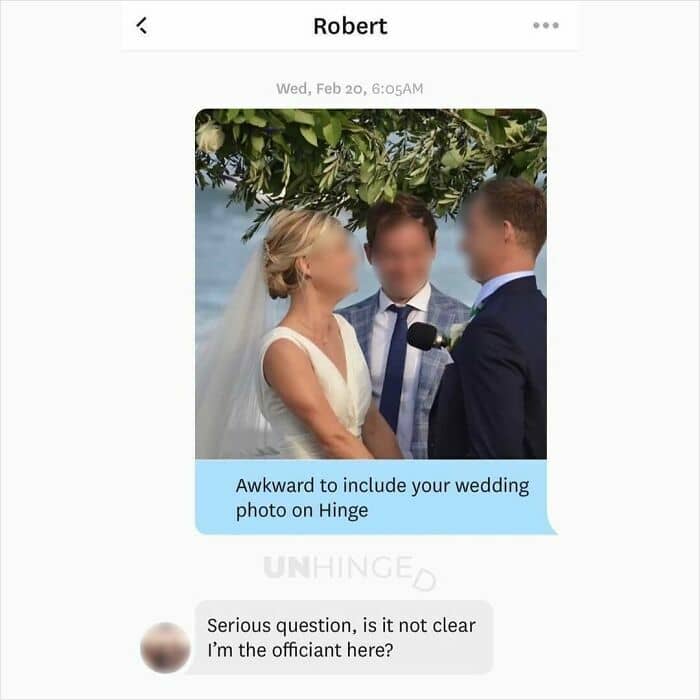Click the officiant's blue necktie
Screen dimensions: 700x700
click(x=395, y=364)
